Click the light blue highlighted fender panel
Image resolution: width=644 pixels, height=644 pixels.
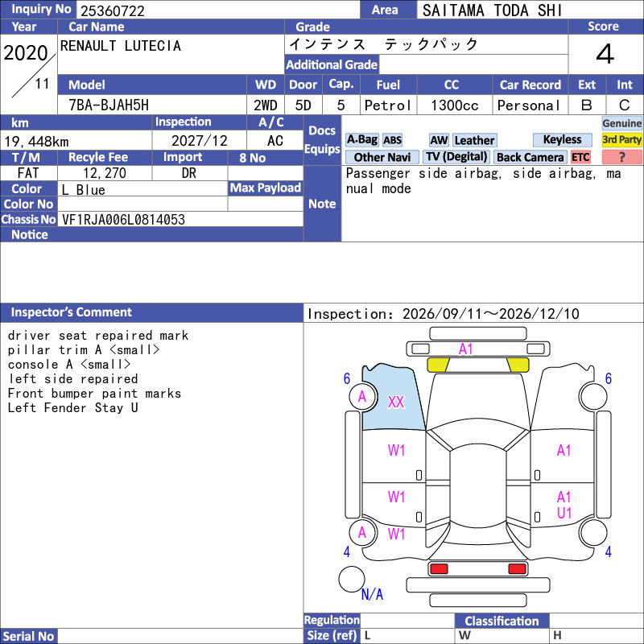click(394, 397)
